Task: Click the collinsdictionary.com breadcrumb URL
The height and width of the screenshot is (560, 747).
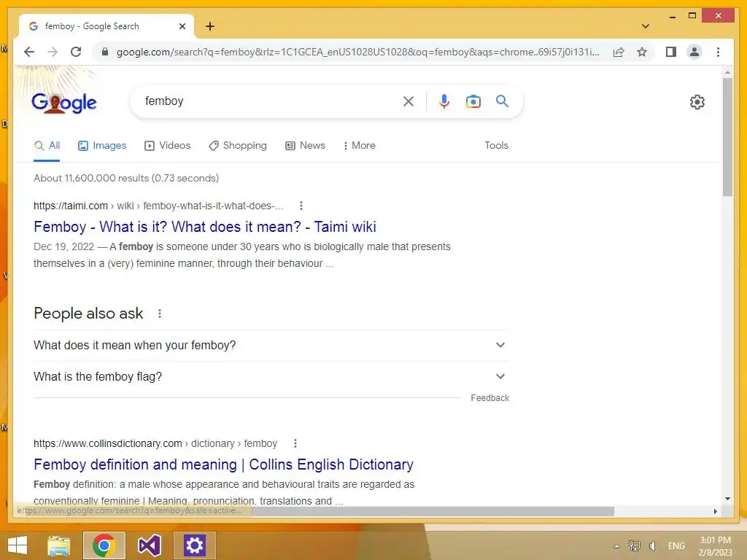Action: point(155,443)
